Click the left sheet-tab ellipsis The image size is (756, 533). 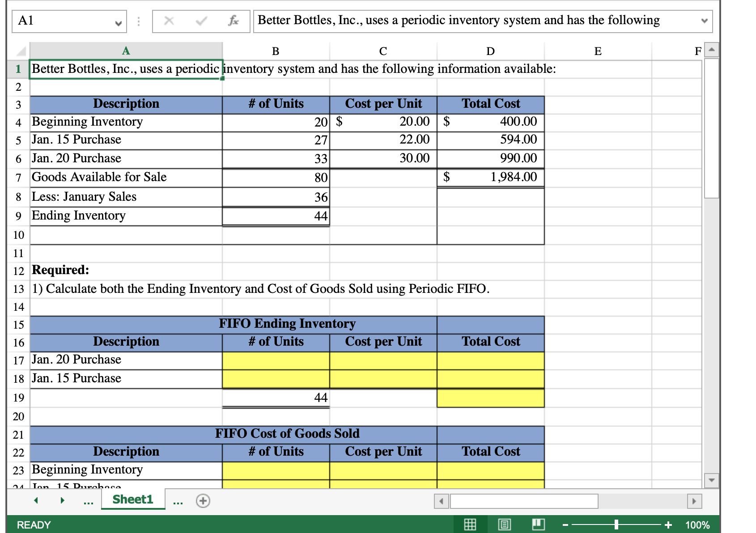point(89,502)
